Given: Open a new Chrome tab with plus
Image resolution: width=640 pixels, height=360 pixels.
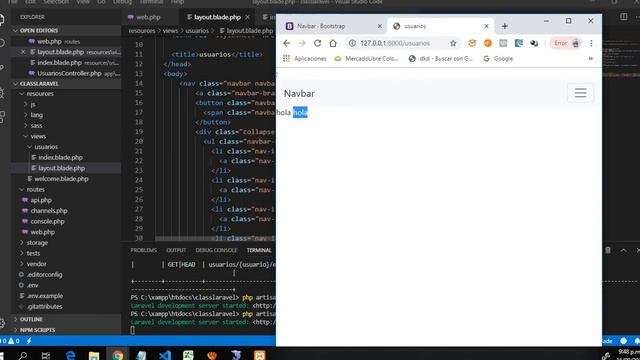Looking at the screenshot, I should [504, 26].
